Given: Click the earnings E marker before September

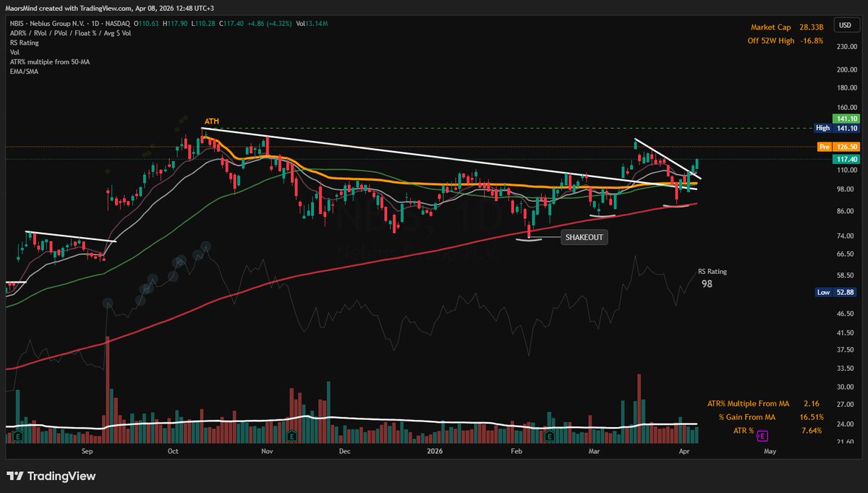Looking at the screenshot, I should click(x=20, y=437).
